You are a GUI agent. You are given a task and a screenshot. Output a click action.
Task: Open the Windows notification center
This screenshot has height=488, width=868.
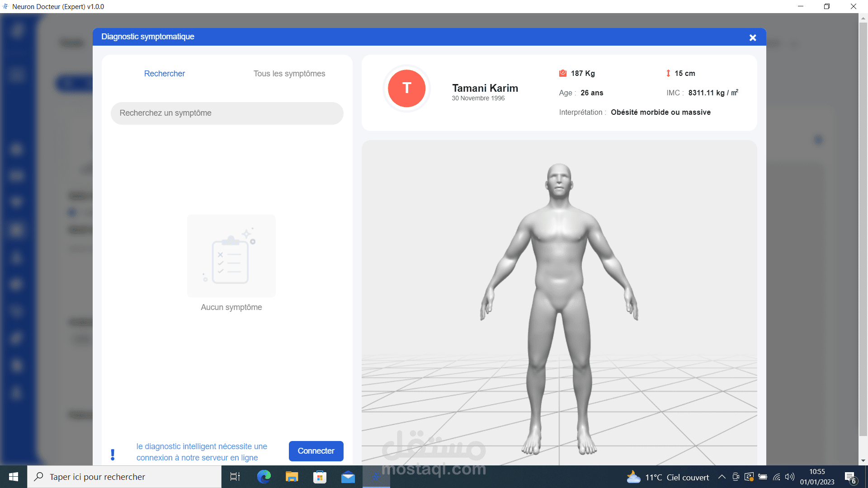(x=850, y=477)
